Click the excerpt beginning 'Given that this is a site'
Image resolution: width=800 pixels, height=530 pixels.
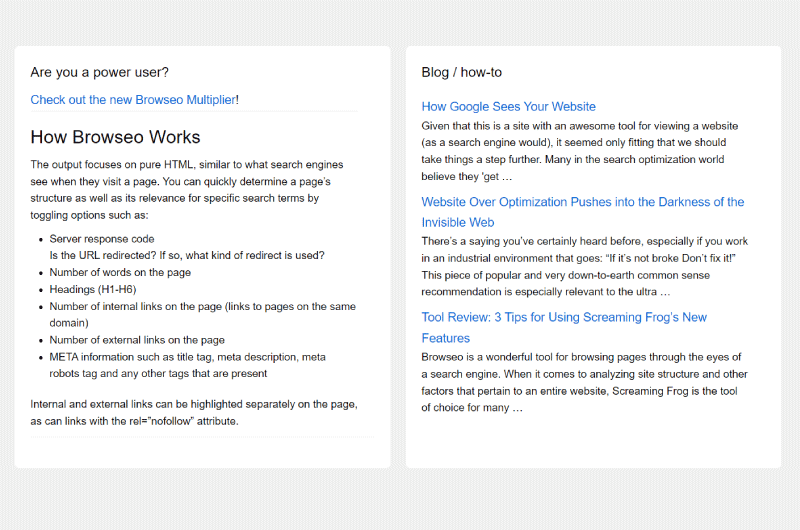(580, 151)
